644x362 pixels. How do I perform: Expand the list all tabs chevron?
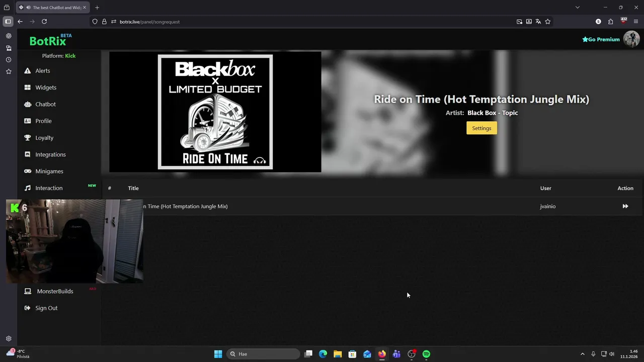click(578, 8)
